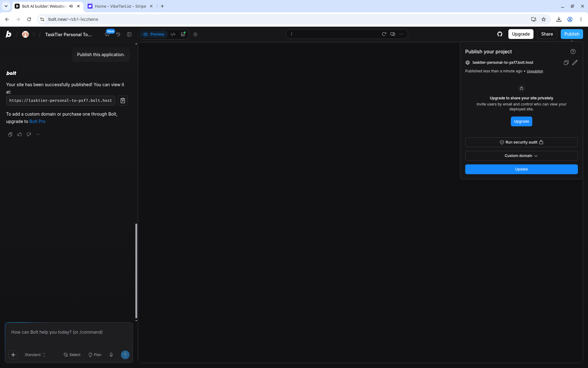Open preview more options ellipsis
The height and width of the screenshot is (368, 588).
(401, 34)
